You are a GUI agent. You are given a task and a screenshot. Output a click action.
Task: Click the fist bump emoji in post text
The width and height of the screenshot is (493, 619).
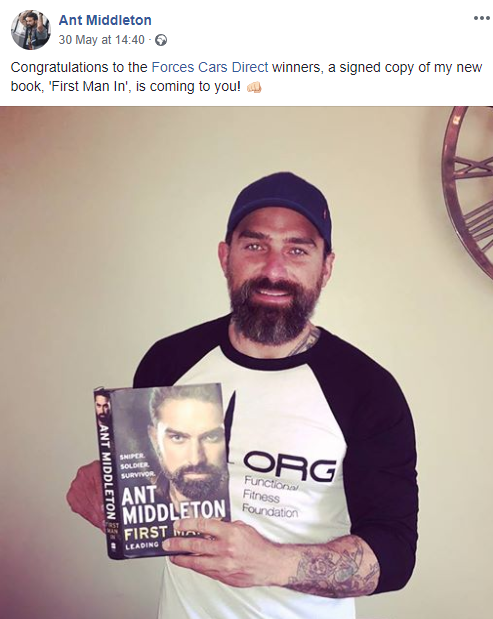[254, 87]
